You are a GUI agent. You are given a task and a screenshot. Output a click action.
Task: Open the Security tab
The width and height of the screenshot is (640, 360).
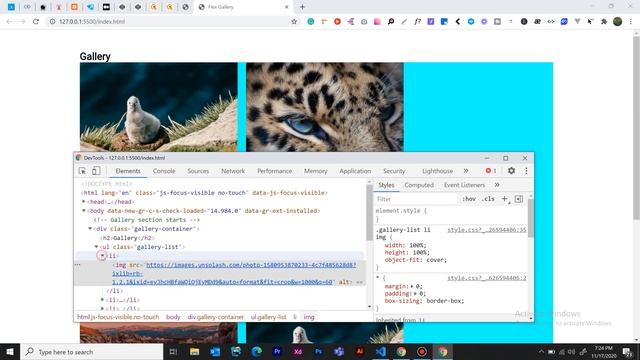click(x=394, y=171)
